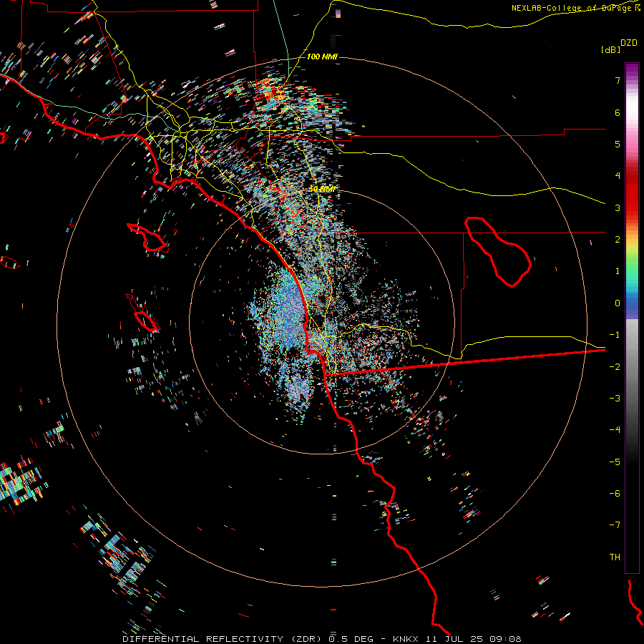The image size is (644, 644).
Task: Select the 3 dB value on the scale
Action: tap(618, 208)
